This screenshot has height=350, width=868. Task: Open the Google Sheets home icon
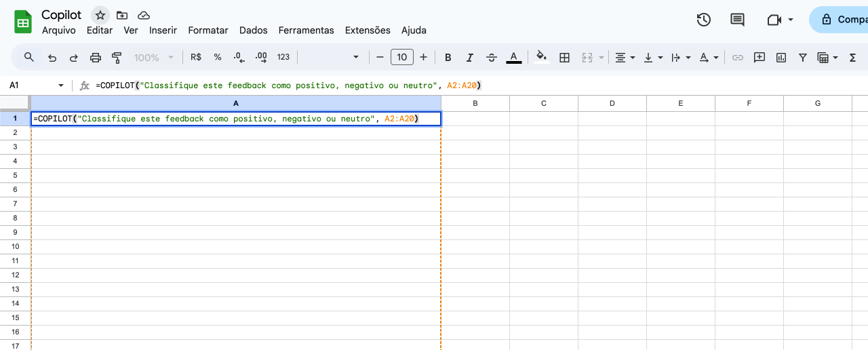pyautogui.click(x=23, y=22)
